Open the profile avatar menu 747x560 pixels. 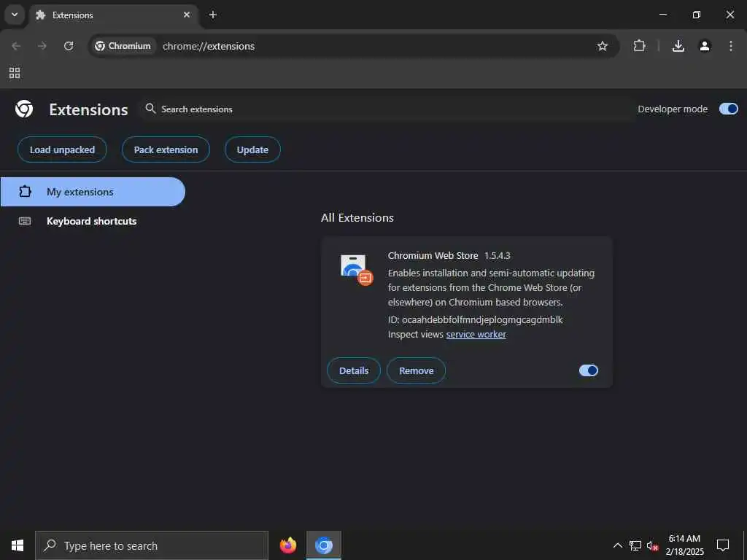[x=705, y=46]
